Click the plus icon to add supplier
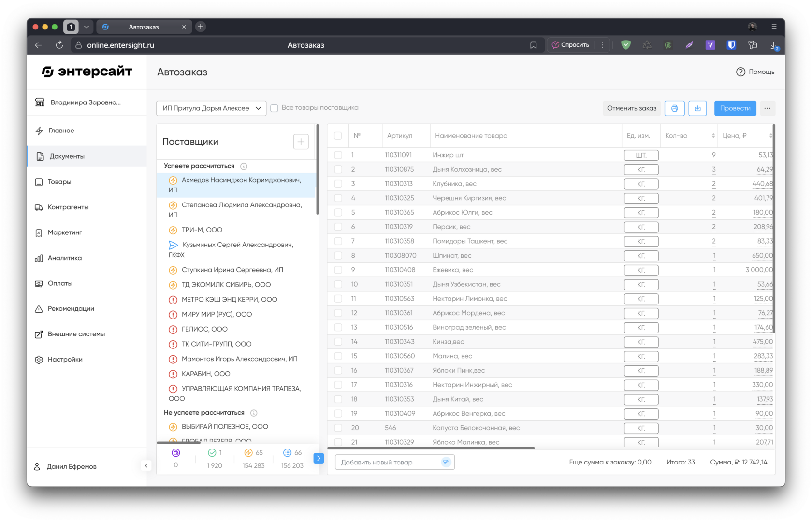 [301, 142]
